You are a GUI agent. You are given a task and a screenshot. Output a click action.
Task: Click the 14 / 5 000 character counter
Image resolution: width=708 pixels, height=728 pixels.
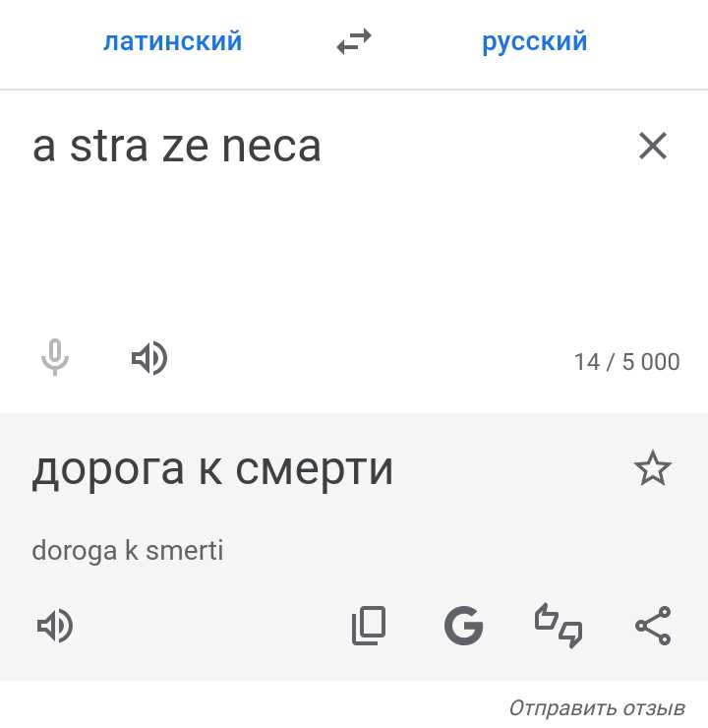point(626,362)
